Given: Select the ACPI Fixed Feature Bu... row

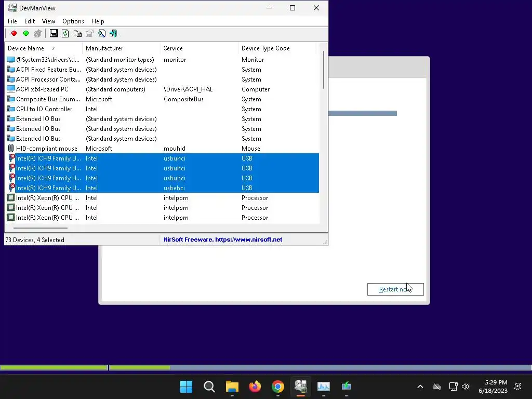Looking at the screenshot, I should click(162, 70).
